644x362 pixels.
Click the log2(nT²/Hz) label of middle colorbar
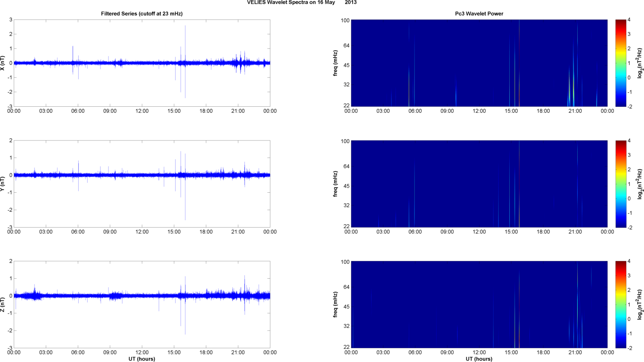click(640, 184)
